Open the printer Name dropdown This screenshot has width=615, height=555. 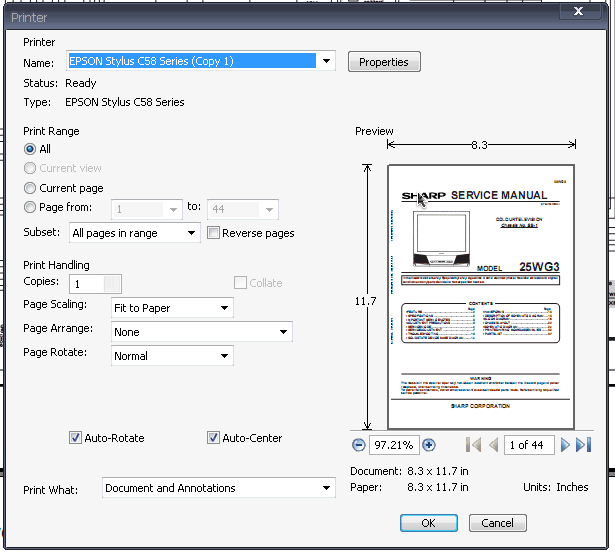tap(326, 61)
